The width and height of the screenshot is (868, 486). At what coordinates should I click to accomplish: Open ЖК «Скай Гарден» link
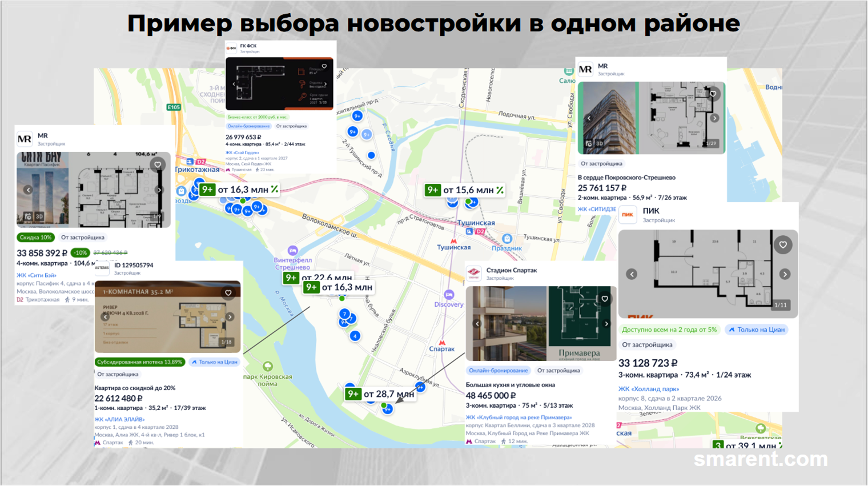(x=242, y=152)
